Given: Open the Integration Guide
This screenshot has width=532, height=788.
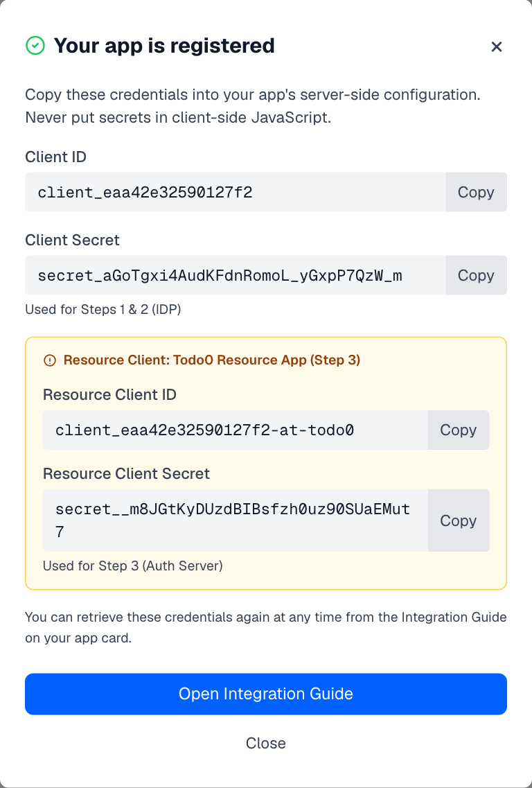Looking at the screenshot, I should click(266, 694).
